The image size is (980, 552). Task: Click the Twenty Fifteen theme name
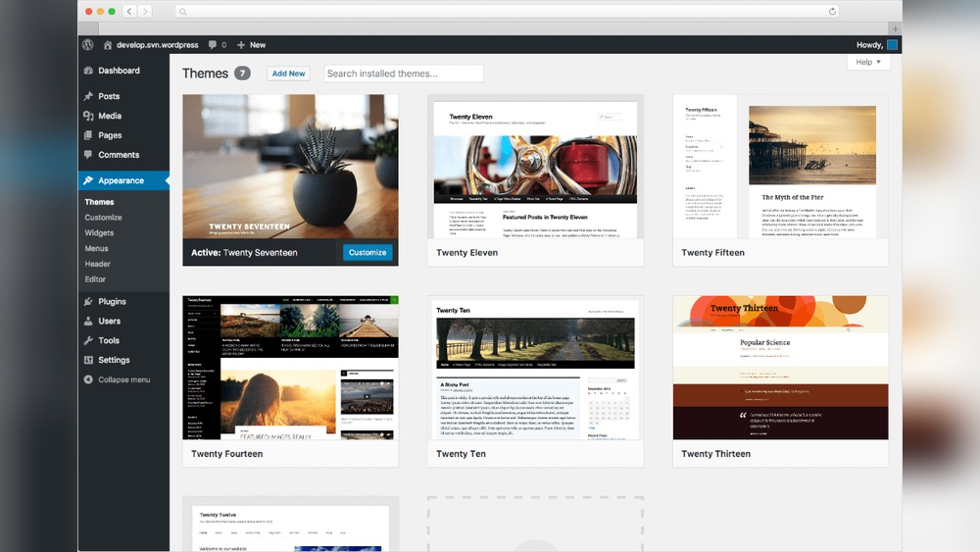click(x=712, y=253)
